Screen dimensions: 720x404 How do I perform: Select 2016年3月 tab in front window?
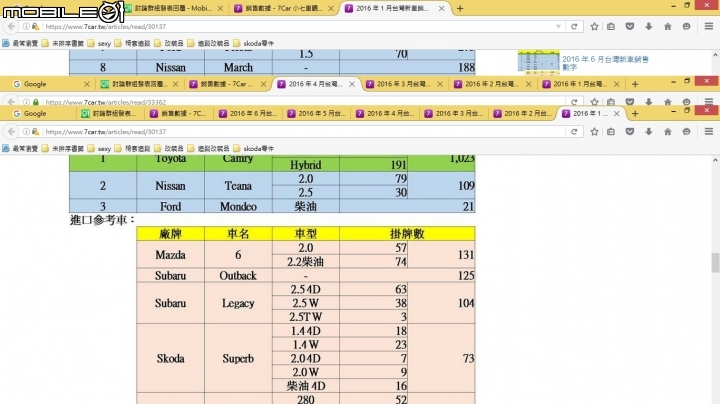pos(454,113)
